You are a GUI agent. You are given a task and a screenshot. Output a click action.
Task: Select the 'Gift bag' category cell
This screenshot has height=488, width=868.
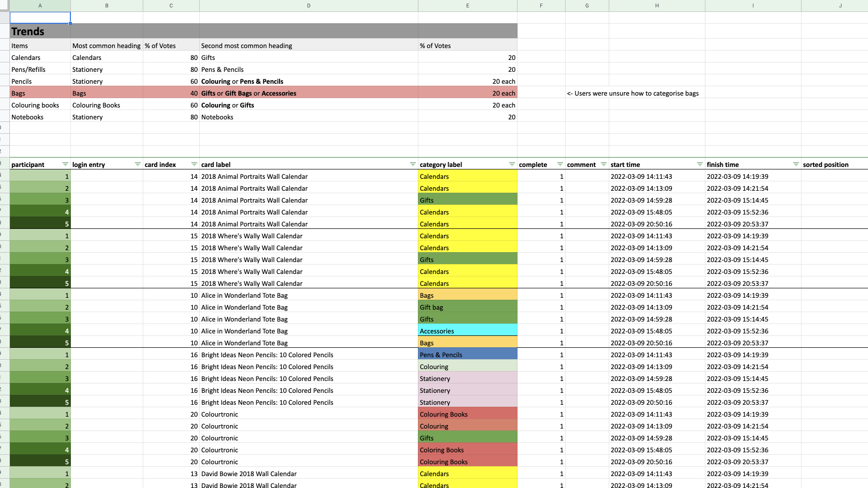(x=467, y=307)
